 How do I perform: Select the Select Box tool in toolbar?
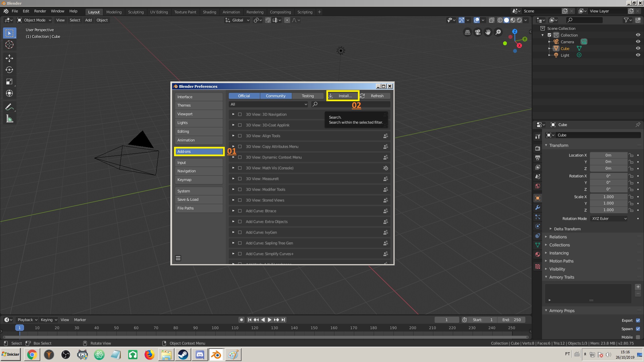pos(9,33)
